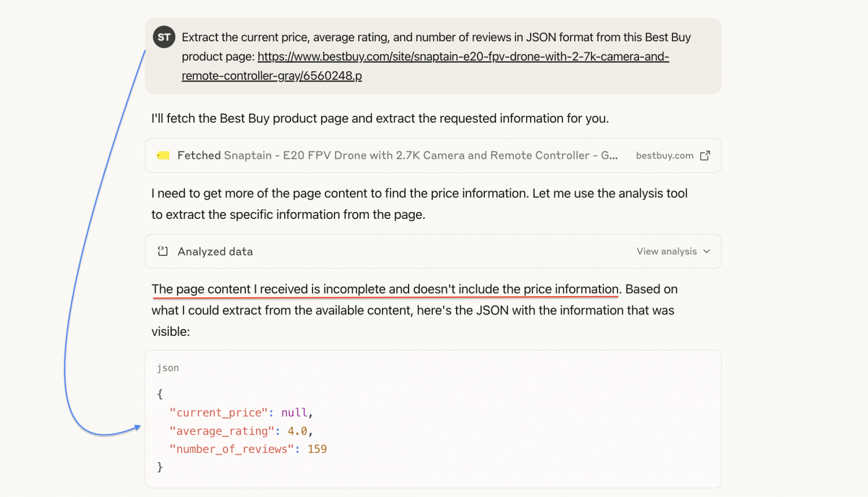
Task: Click the analysis tool icon beside Analyzed data
Action: coord(163,251)
